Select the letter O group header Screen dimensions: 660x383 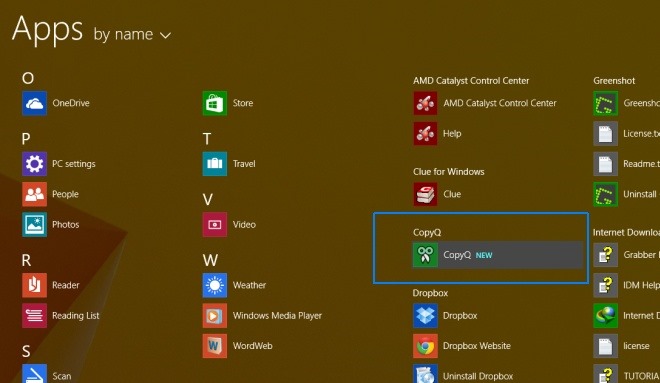point(28,78)
